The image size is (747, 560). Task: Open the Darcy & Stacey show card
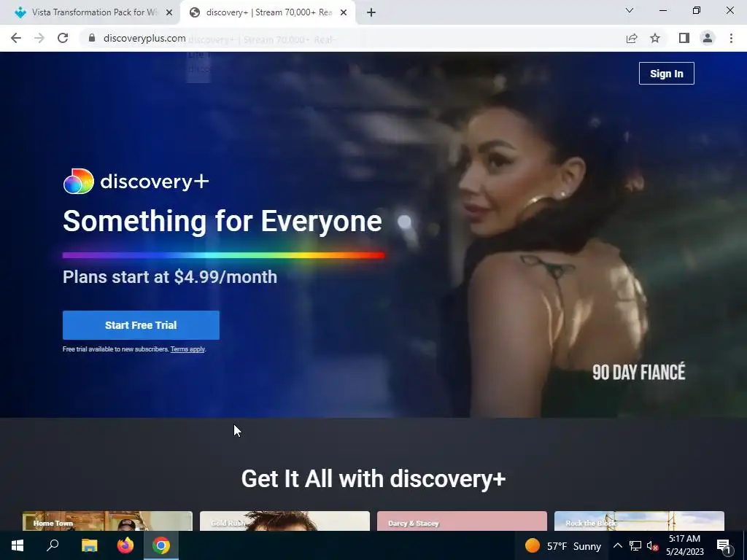(x=462, y=521)
